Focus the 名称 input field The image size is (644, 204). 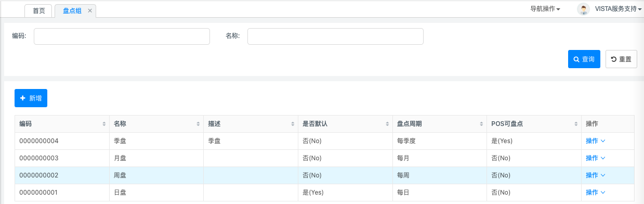[x=335, y=36]
